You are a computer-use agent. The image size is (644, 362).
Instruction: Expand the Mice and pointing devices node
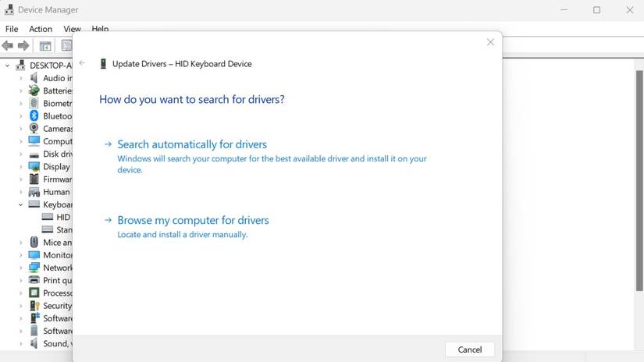click(x=21, y=243)
